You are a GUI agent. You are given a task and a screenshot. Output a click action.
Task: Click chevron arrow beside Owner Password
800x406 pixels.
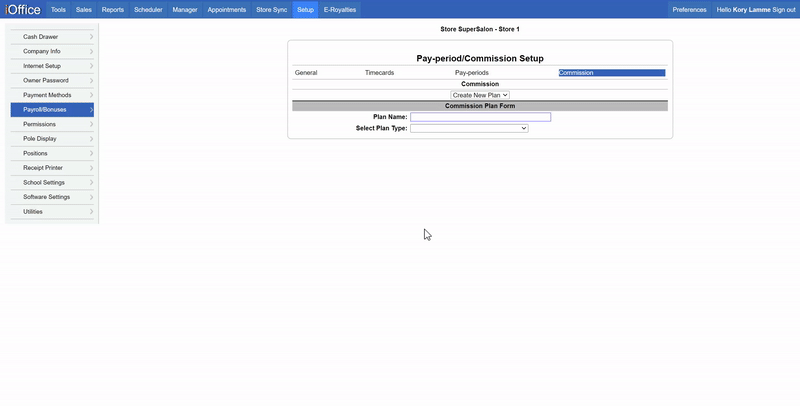pos(91,81)
